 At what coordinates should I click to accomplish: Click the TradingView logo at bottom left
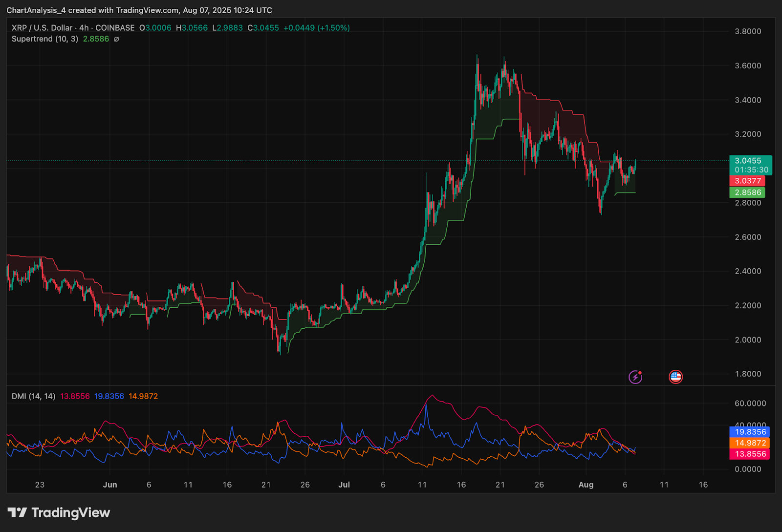point(59,512)
